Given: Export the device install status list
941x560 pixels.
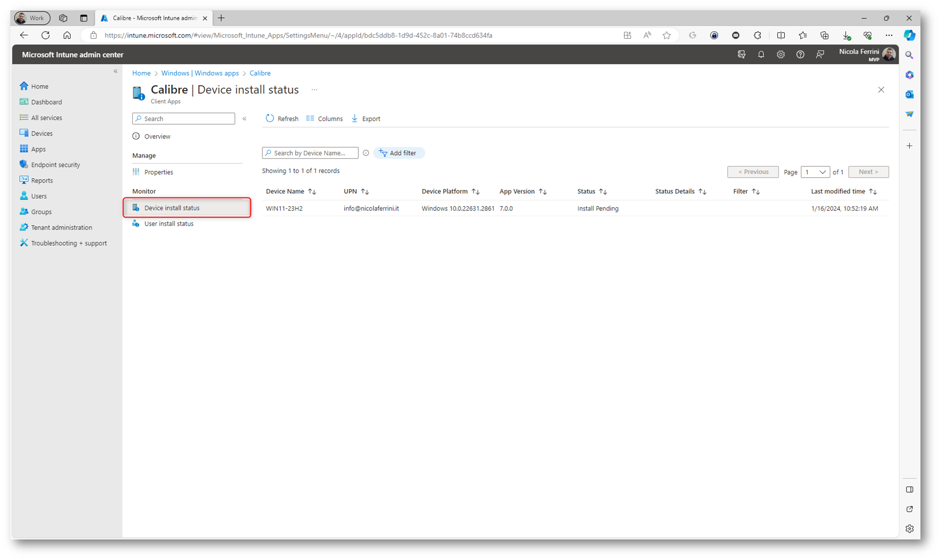Looking at the screenshot, I should [366, 118].
